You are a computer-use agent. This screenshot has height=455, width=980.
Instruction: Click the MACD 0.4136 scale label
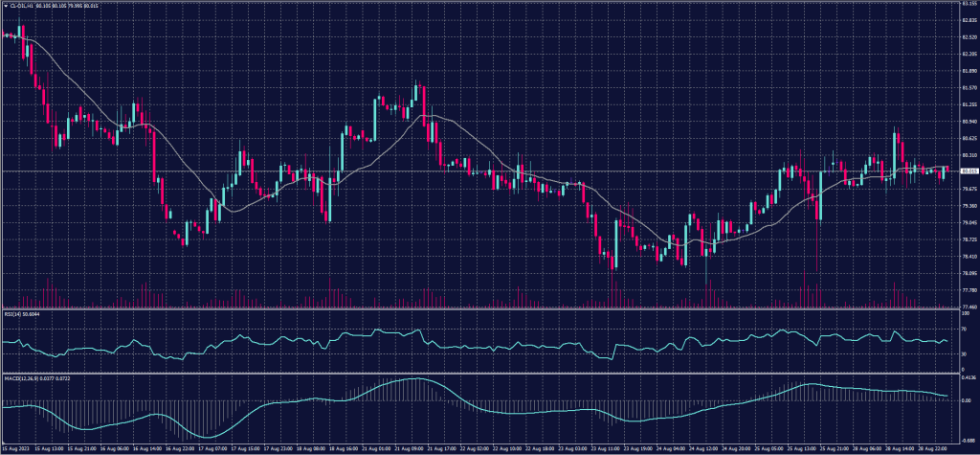click(x=969, y=378)
